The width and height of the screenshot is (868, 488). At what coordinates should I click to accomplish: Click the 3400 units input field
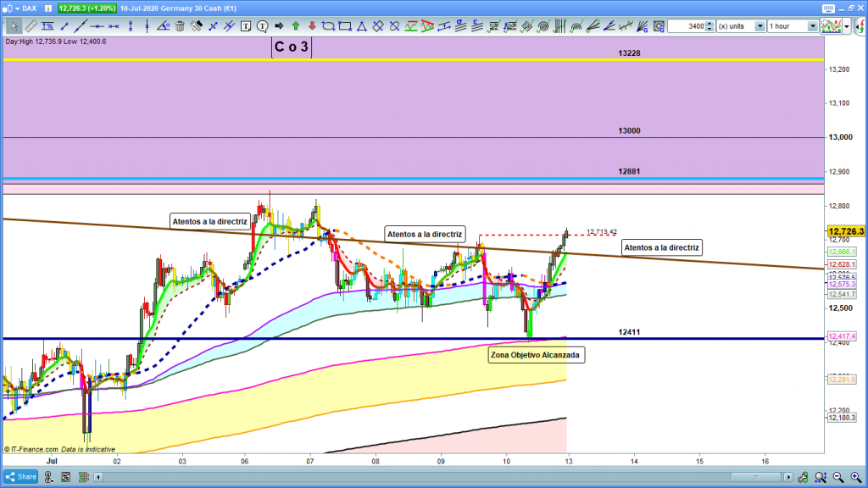pos(686,26)
